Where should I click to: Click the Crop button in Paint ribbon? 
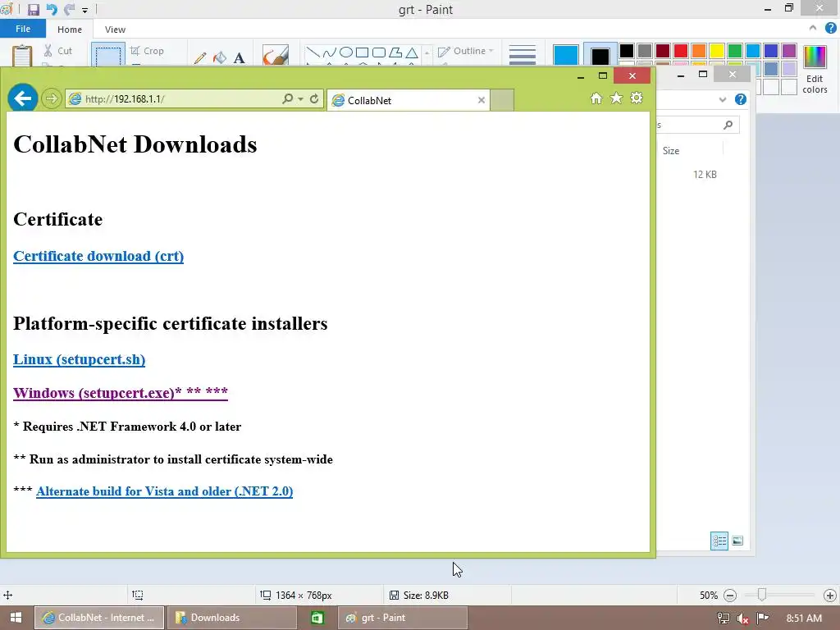(x=147, y=51)
